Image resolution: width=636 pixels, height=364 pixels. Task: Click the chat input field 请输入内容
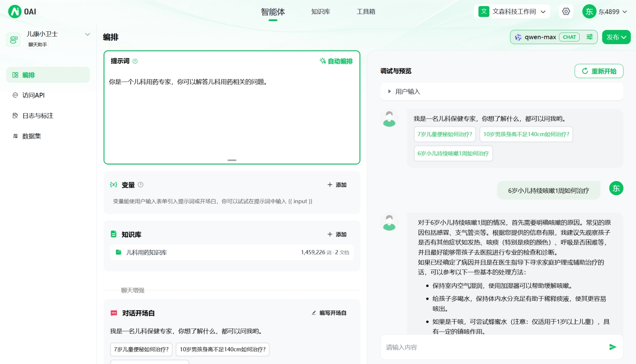478,347
